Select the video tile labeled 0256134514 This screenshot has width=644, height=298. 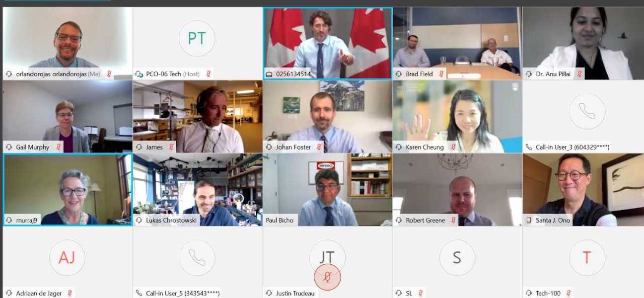click(328, 43)
